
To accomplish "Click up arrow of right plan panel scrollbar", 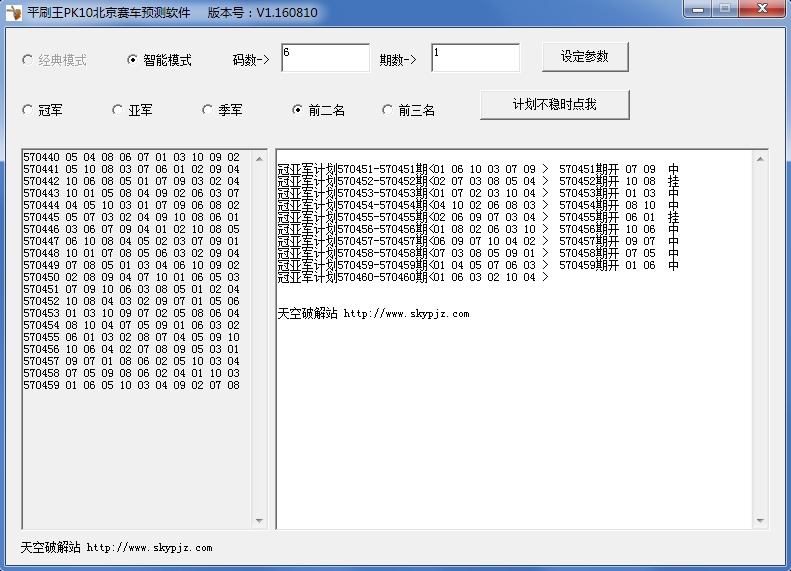I will pyautogui.click(x=759, y=159).
